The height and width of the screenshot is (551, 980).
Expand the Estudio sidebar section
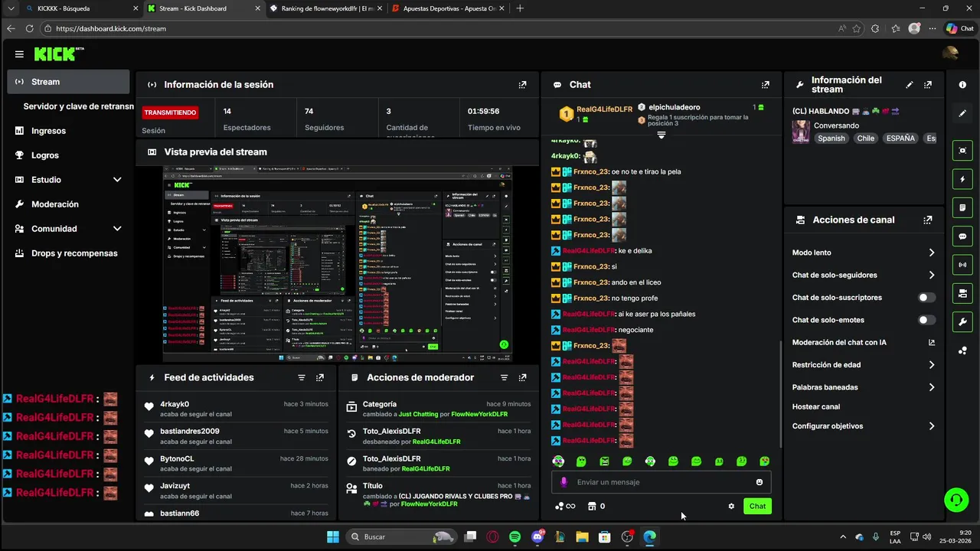pos(117,180)
